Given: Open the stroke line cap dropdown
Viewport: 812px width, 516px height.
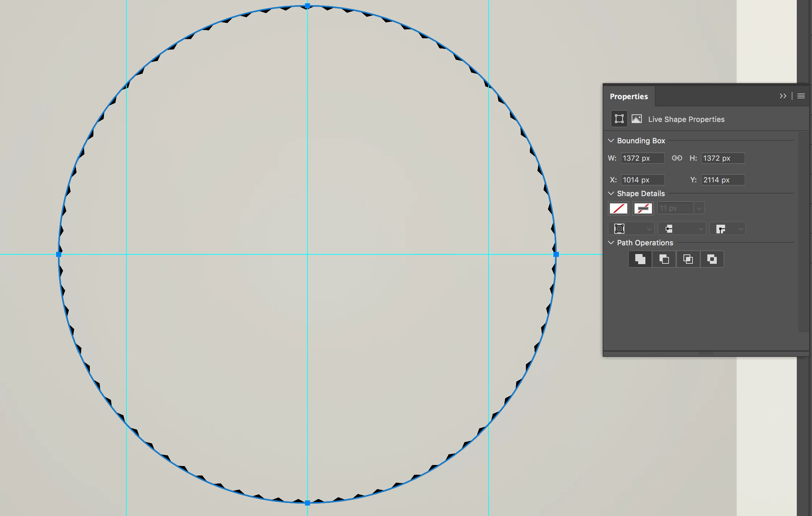Looking at the screenshot, I should (x=681, y=229).
